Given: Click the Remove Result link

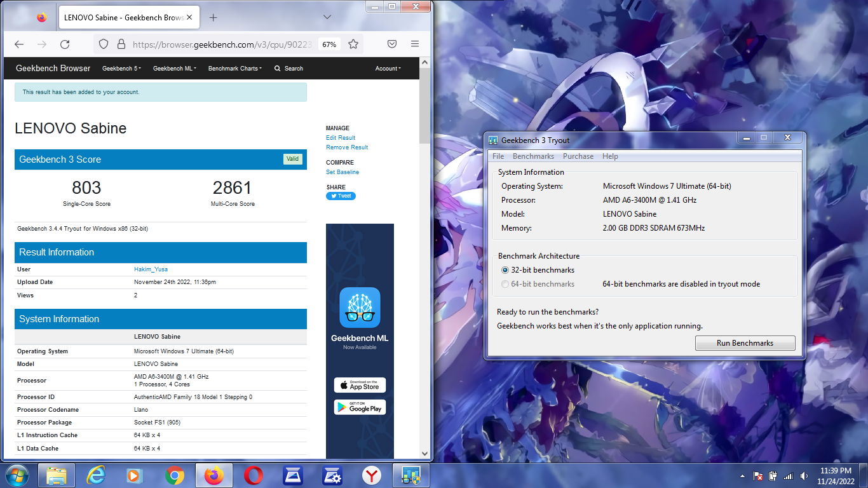Looking at the screenshot, I should [347, 147].
